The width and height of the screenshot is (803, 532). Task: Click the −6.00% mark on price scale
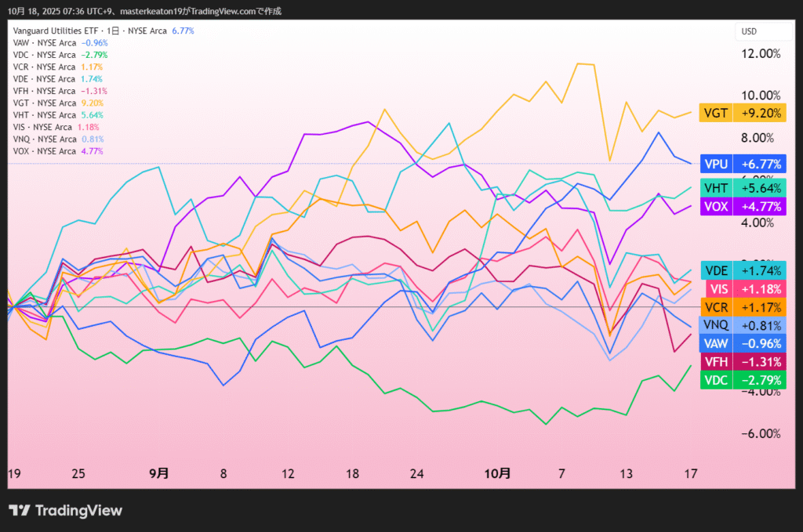pos(759,434)
